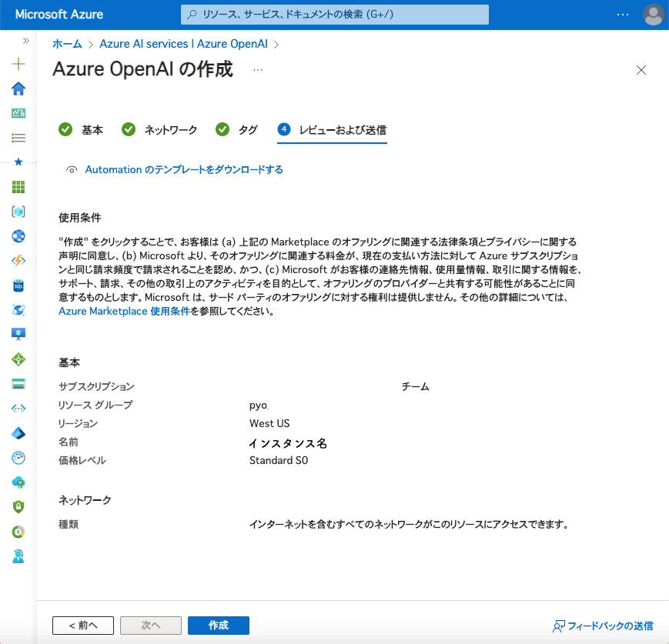
Task: Switch to the タグ tab
Action: (236, 130)
